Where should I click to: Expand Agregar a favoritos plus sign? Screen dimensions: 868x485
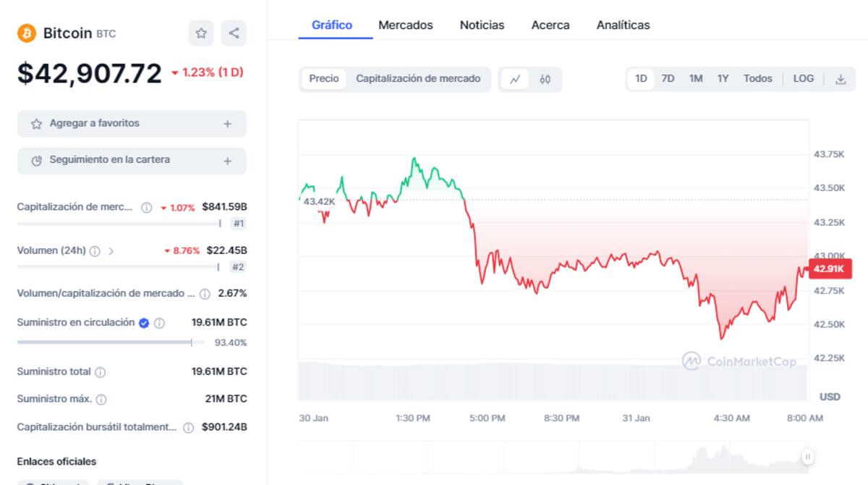pyautogui.click(x=227, y=124)
